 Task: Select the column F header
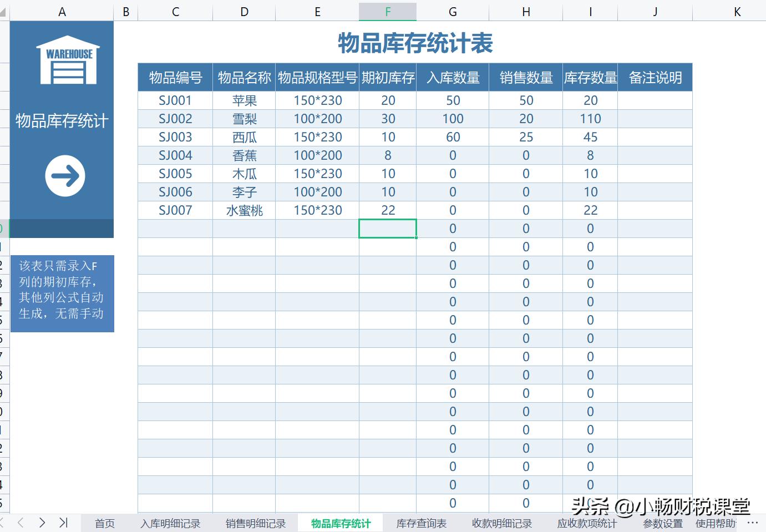pos(388,11)
